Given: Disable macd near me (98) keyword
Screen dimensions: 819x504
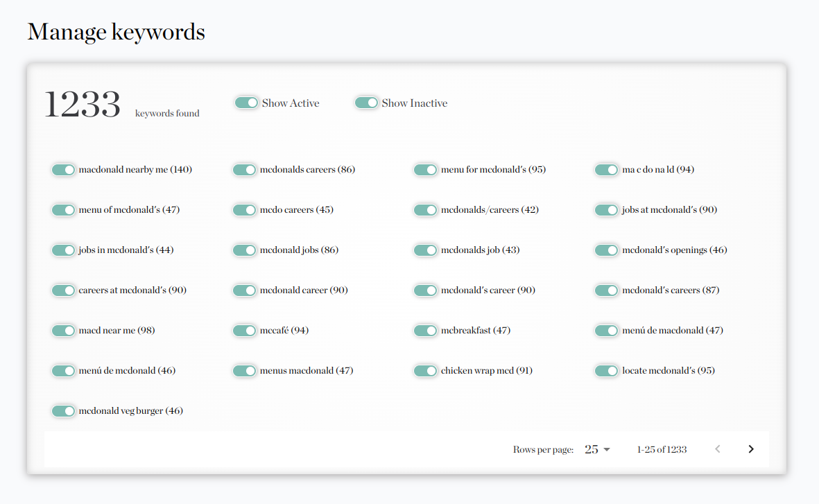Looking at the screenshot, I should [x=63, y=331].
